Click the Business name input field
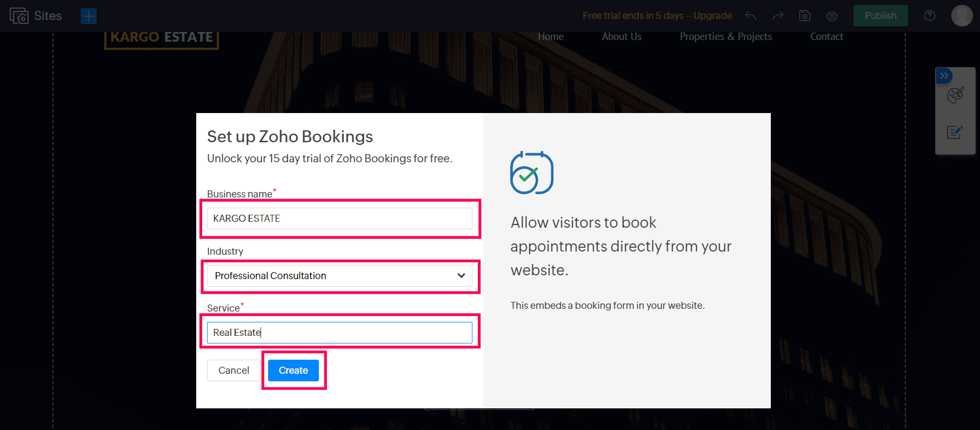 (x=339, y=219)
